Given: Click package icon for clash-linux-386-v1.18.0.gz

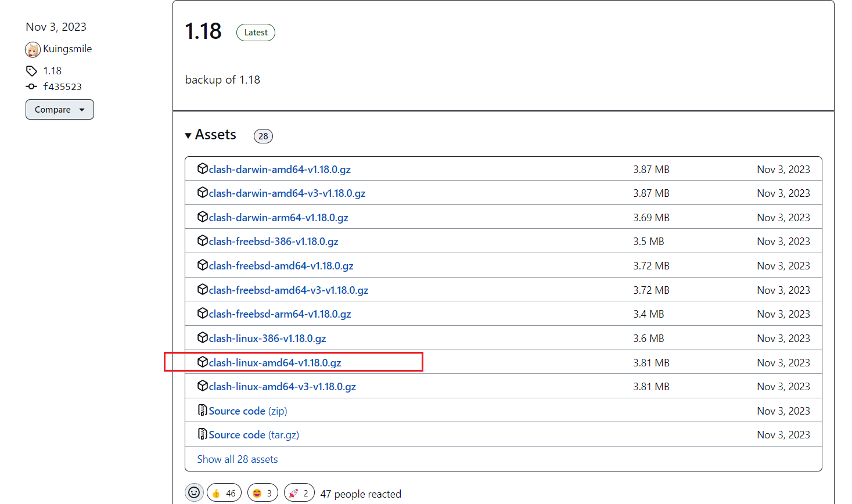Looking at the screenshot, I should [x=202, y=338].
